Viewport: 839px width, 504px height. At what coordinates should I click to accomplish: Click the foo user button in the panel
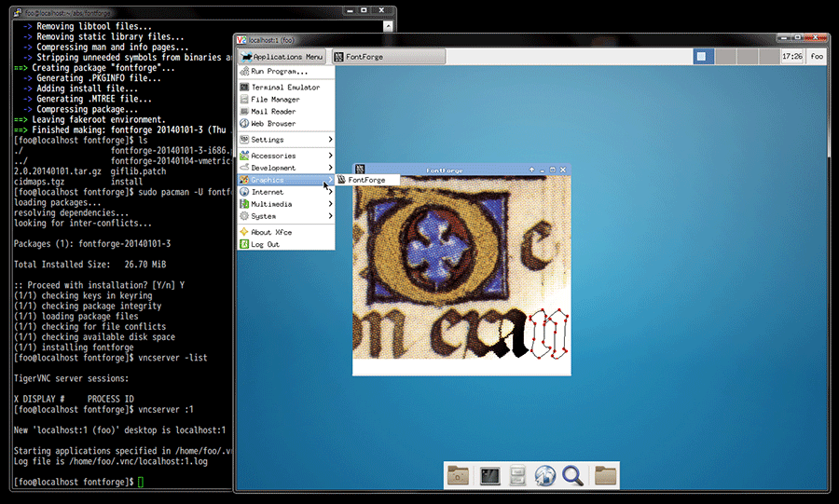pos(817,57)
